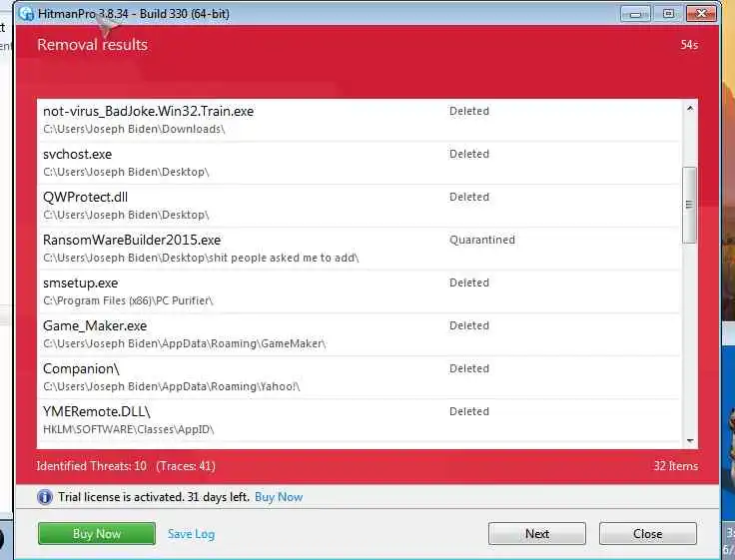
Task: Minimize the HitmanPro window
Action: point(635,14)
